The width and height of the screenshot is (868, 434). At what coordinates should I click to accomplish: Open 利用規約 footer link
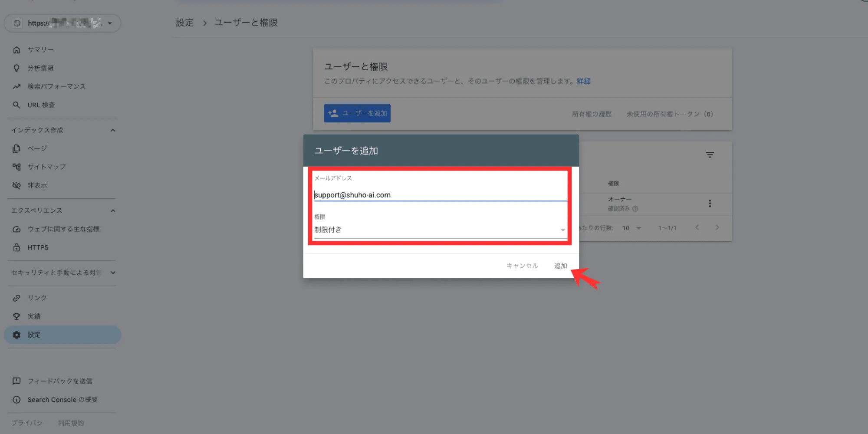click(x=71, y=423)
